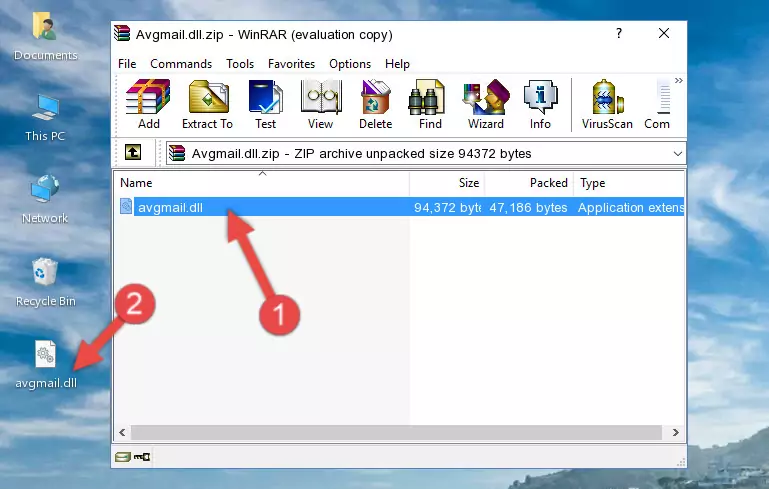Select the Recycle Bin desktop icon
The image size is (769, 489).
pos(45,283)
